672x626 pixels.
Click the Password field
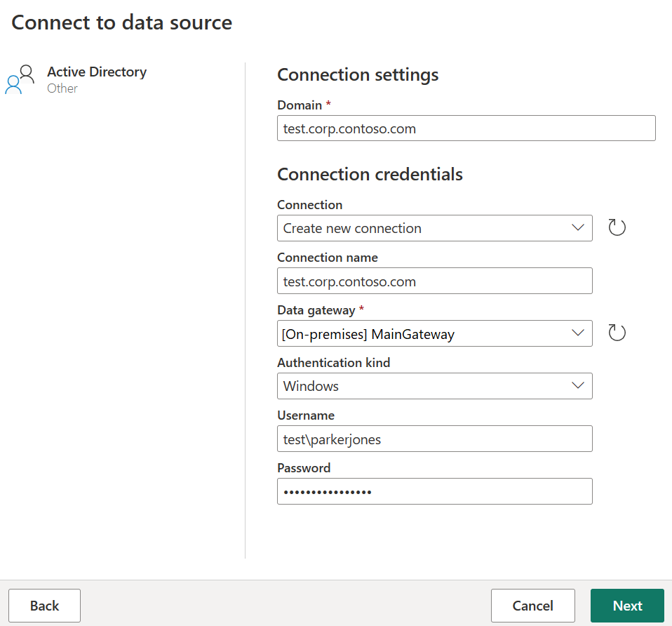click(434, 491)
